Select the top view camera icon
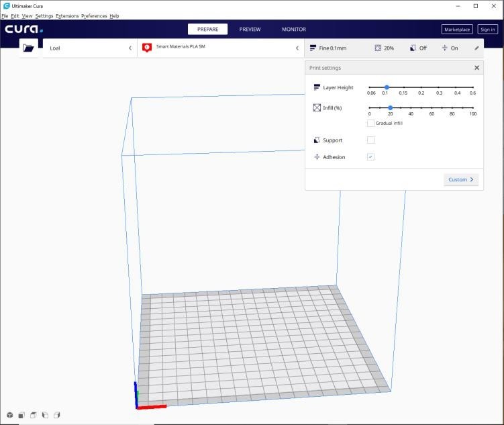 click(33, 416)
